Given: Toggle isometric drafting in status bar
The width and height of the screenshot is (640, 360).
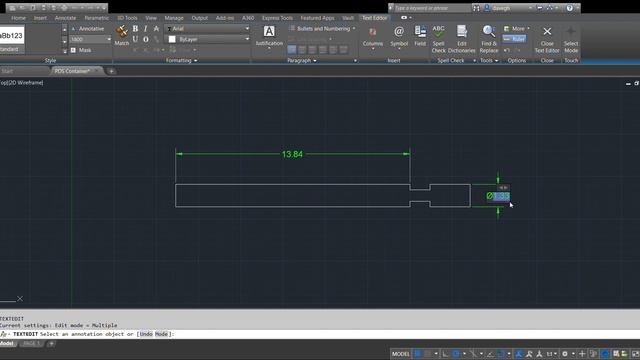Looking at the screenshot, I should (x=473, y=353).
